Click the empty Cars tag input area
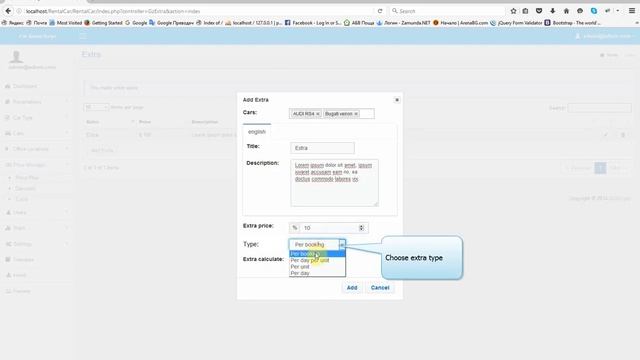640x360 pixels. [367, 114]
